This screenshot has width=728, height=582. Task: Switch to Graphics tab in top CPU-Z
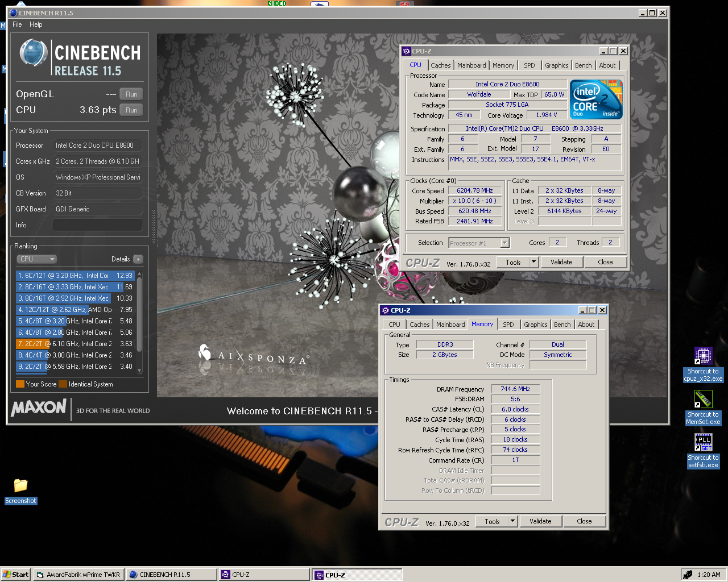(556, 65)
